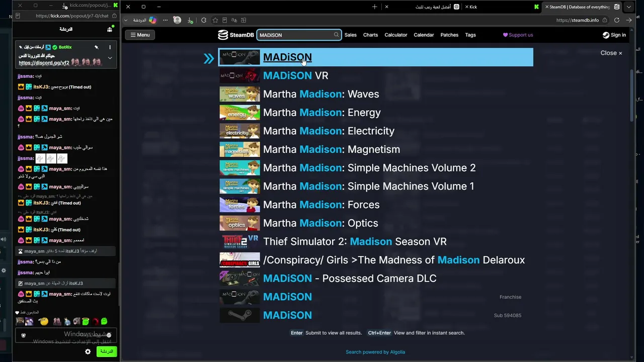Open downloads in the SteamDB browser toolbar
Viewport: 644px width, 362px height.
(190, 20)
